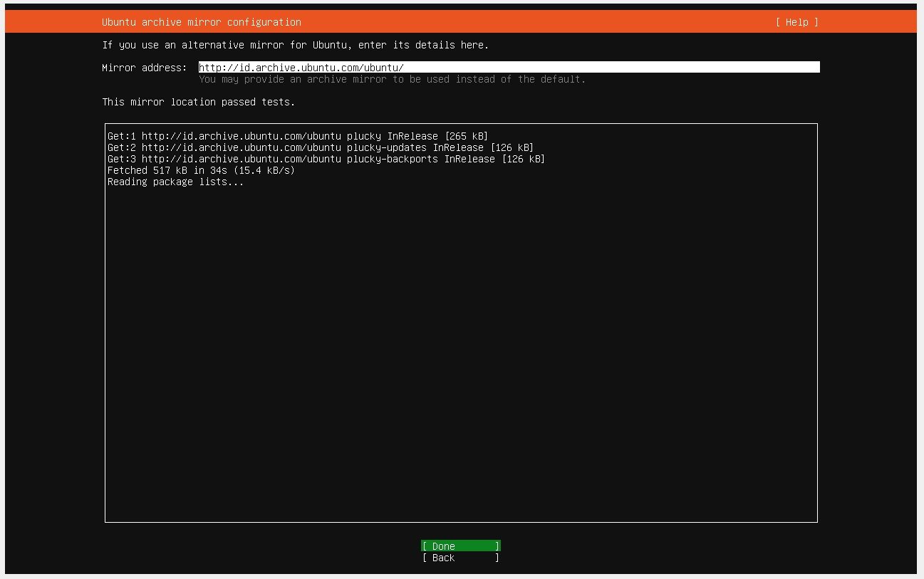Screen dimensions: 924x579
Task: Go to previous screen with Back
Action: [x=461, y=558]
